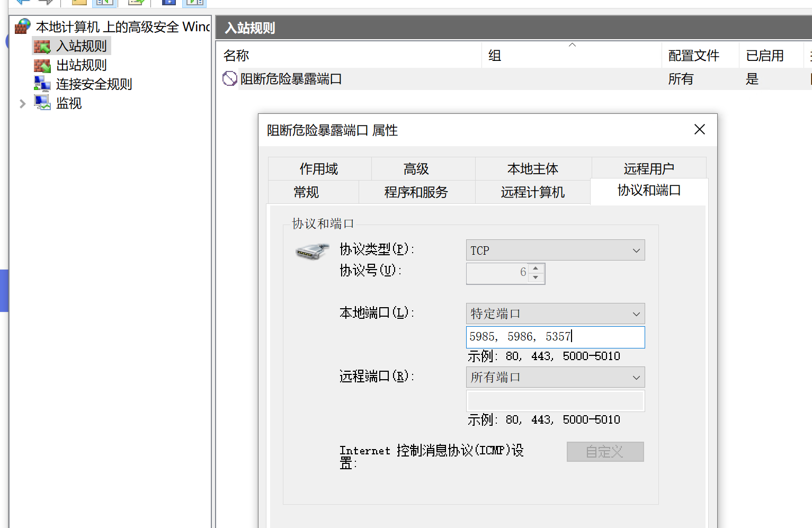Viewport: 812px width, 528px height.
Task: Click the blocked-rule icon beside 阻断危险暴露端口
Action: click(x=229, y=78)
